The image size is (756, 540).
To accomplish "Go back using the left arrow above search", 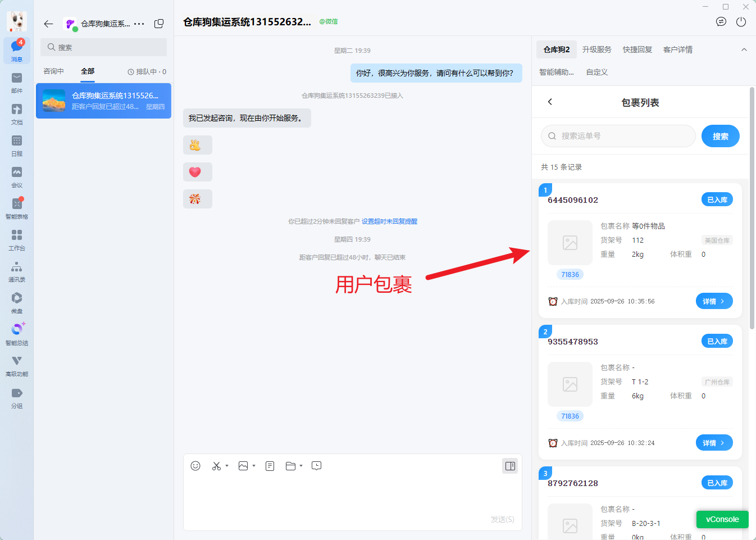I will pos(48,24).
